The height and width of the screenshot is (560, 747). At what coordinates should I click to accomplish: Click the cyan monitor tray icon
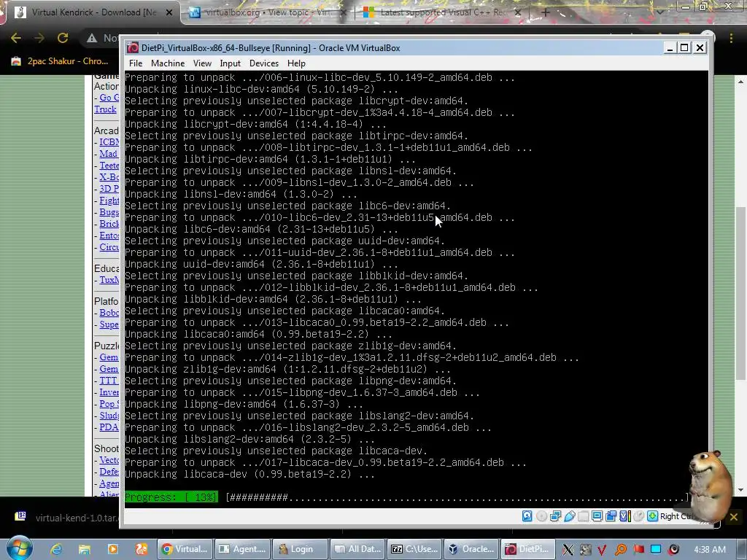(x=656, y=550)
